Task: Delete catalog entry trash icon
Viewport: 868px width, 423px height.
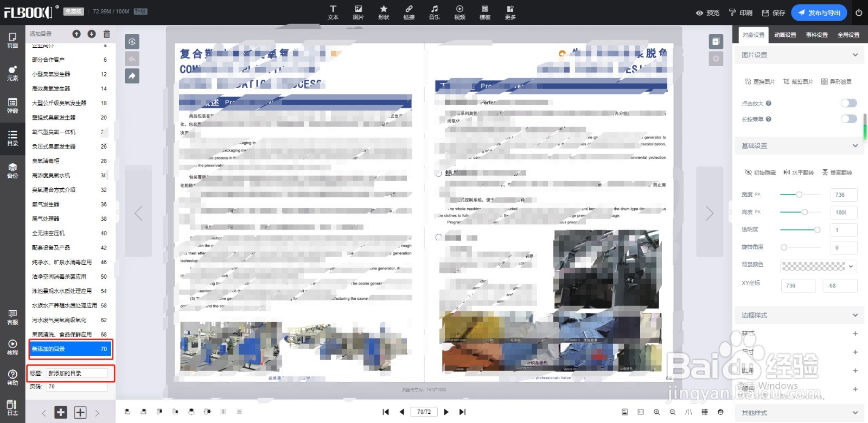Action: (106, 34)
